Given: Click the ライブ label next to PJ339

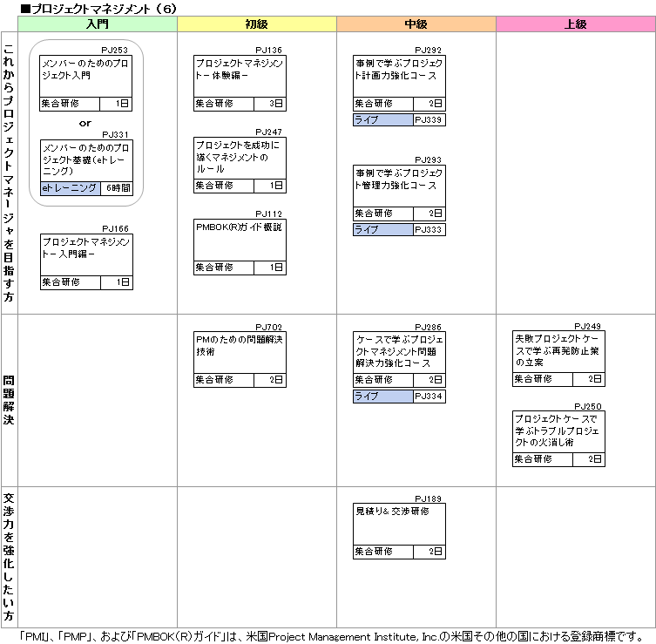Looking at the screenshot, I should click(x=382, y=119).
